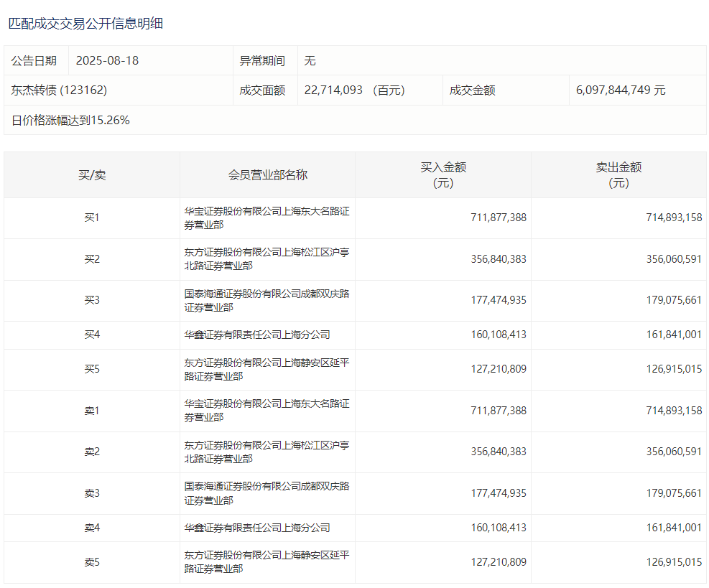This screenshot has width=709, height=588.
Task: Open 华宝证券 brokerage in the 买1 row
Action: (267, 218)
